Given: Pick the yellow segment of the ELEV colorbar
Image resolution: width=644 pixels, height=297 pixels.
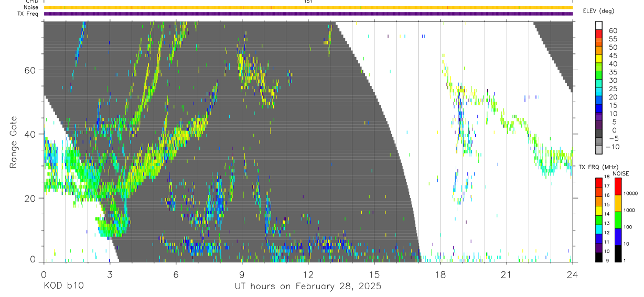Looking at the screenshot, I should point(599,58).
